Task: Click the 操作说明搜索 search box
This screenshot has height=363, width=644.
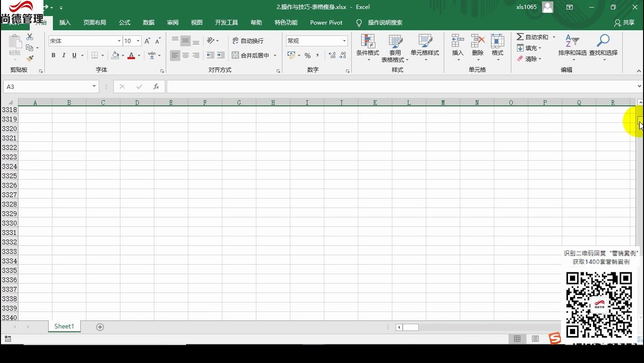Action: (379, 23)
